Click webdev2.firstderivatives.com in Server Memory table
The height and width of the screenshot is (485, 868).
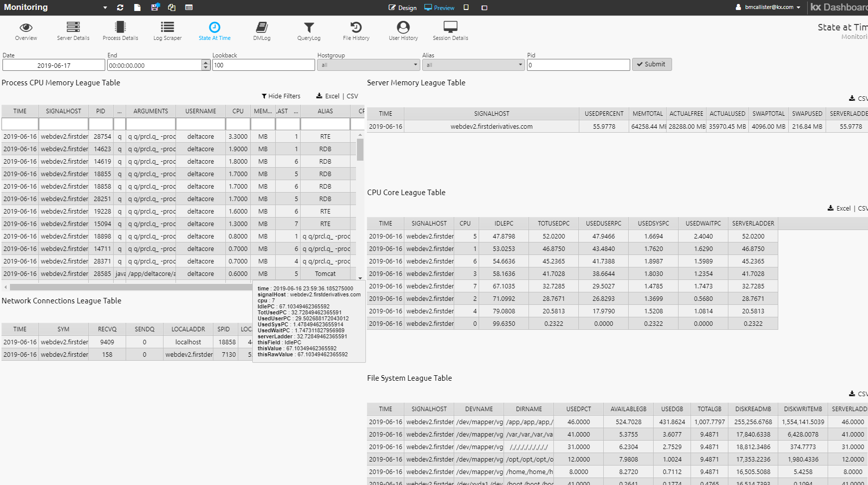492,127
